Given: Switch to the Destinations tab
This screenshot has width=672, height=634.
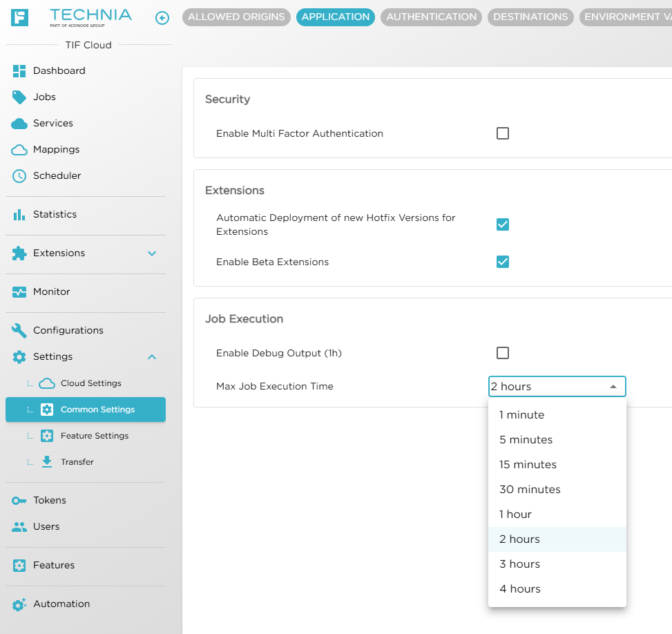Looking at the screenshot, I should pos(530,17).
